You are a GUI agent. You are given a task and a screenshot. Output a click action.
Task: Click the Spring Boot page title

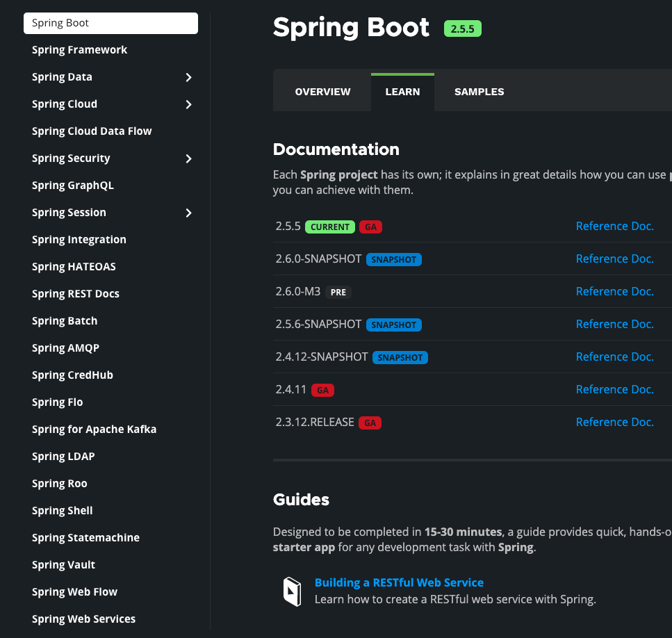(351, 27)
